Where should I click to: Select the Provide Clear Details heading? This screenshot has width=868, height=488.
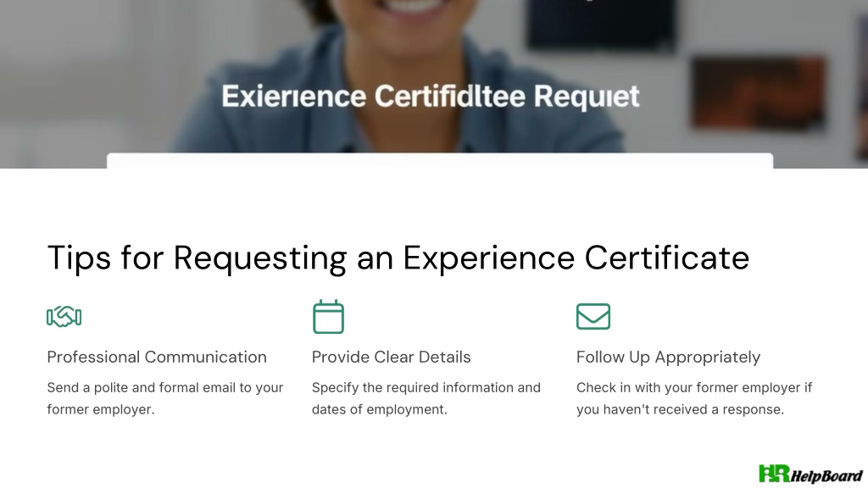tap(391, 357)
